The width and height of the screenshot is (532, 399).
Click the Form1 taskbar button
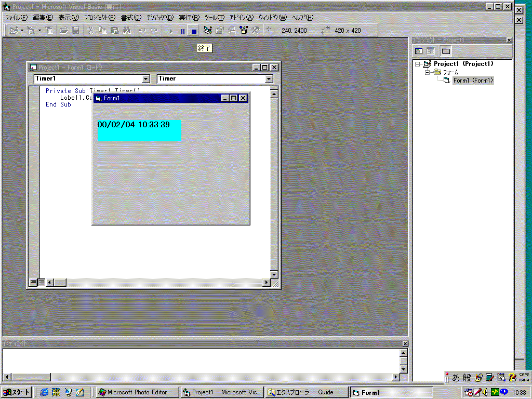pyautogui.click(x=392, y=393)
